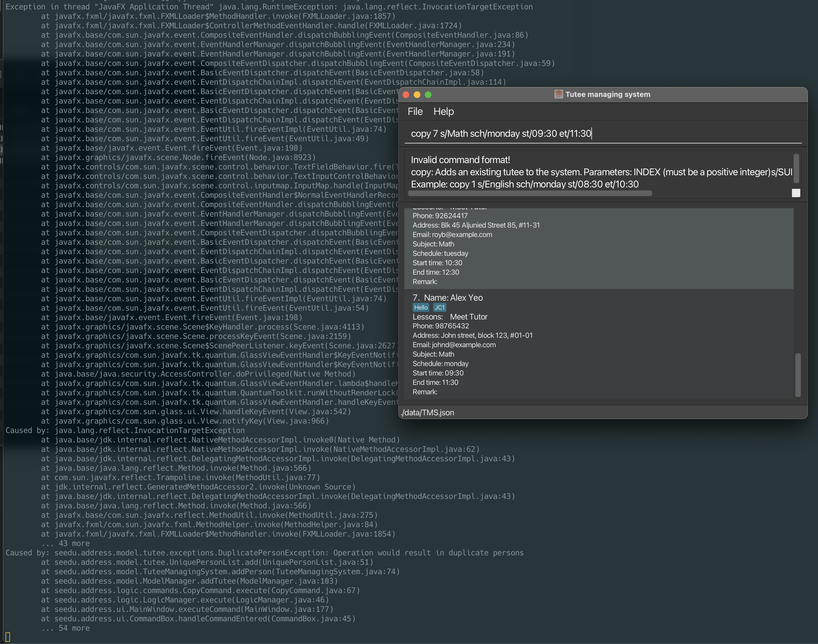Click the ./data/TMS.json status bar path
The image size is (818, 644).
click(428, 413)
